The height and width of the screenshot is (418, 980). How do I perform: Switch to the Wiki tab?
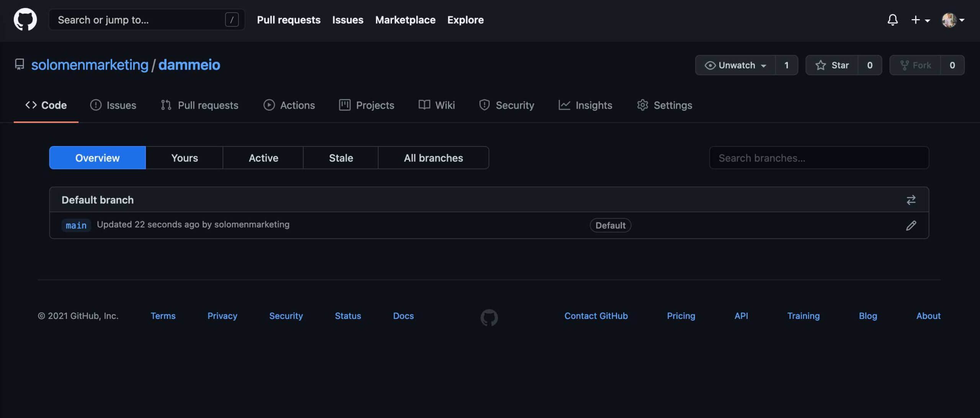(436, 105)
